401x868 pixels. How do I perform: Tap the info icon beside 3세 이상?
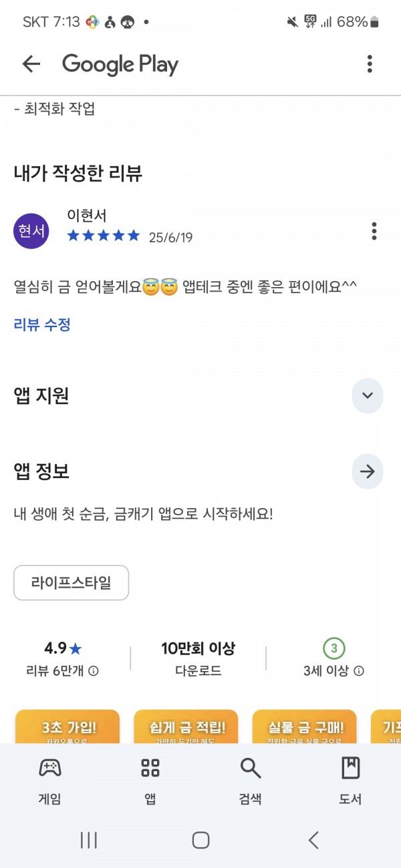pyautogui.click(x=360, y=671)
